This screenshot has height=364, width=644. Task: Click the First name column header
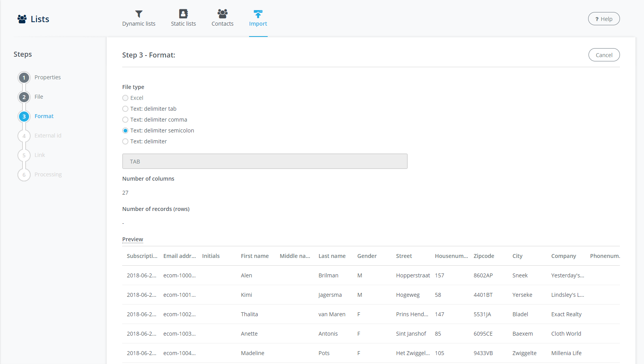coord(255,256)
